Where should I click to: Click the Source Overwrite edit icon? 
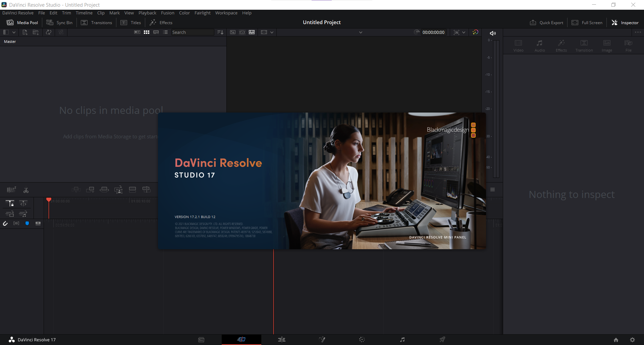point(147,190)
